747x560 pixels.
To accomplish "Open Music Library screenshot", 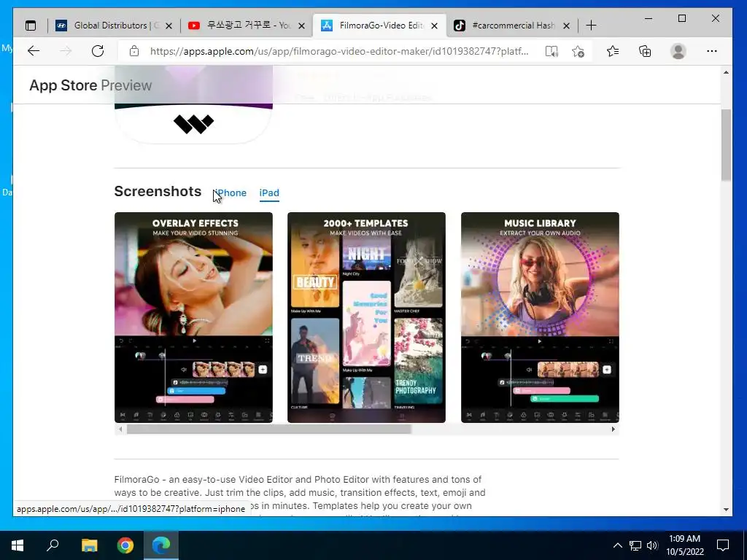I will tap(540, 318).
